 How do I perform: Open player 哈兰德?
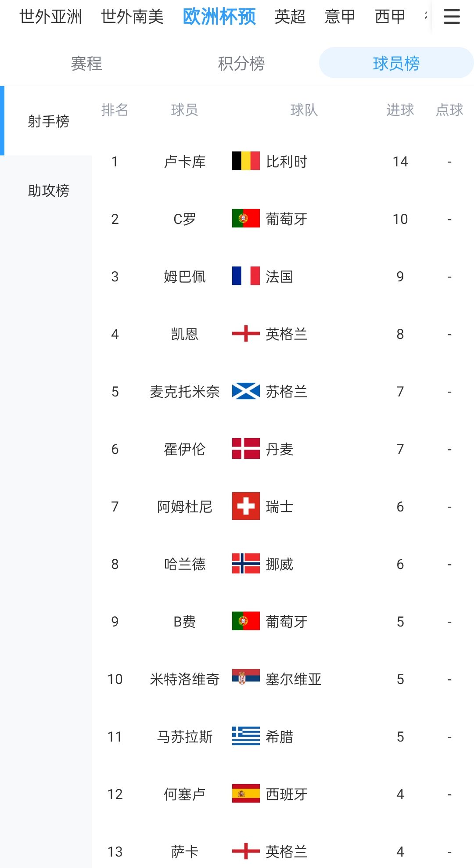coord(184,564)
